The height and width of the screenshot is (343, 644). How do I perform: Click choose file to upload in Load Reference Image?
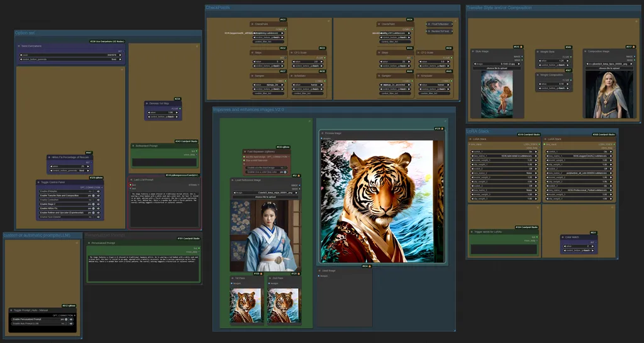266,197
